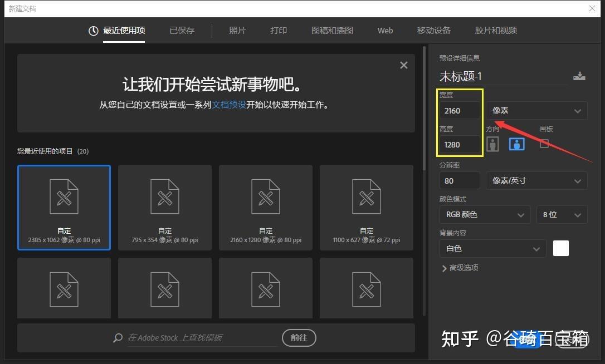
Task: Open the 8 位 bit depth dropdown
Action: click(x=562, y=214)
